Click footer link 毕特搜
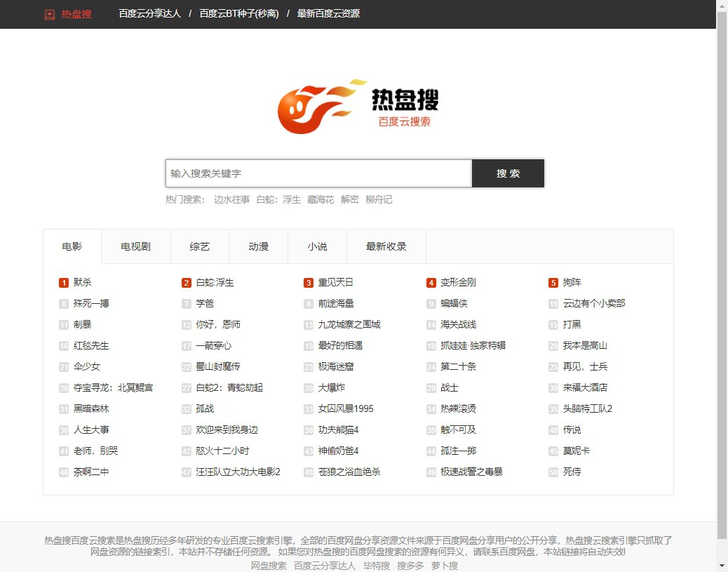 point(377,566)
